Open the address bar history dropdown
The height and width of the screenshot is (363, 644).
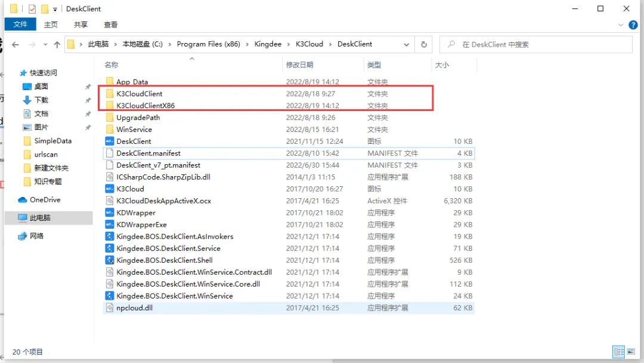click(406, 44)
